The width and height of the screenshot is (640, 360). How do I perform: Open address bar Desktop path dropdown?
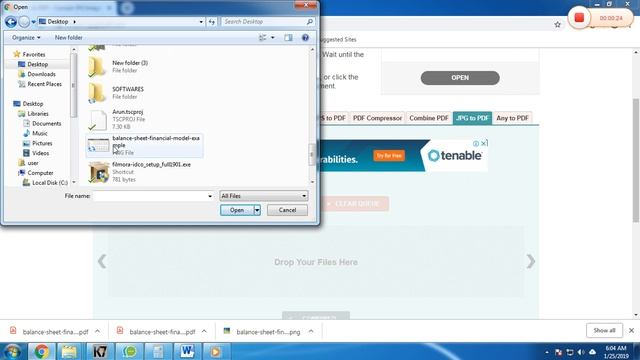201,22
